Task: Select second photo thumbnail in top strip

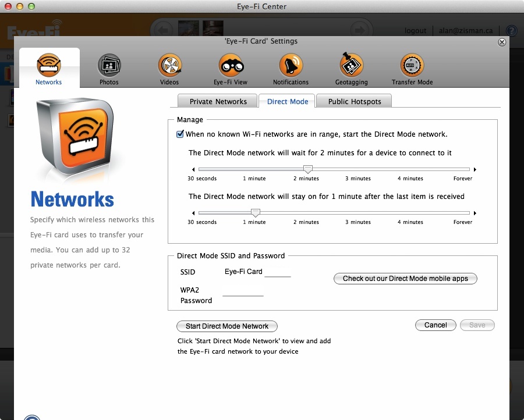Action: (x=213, y=28)
